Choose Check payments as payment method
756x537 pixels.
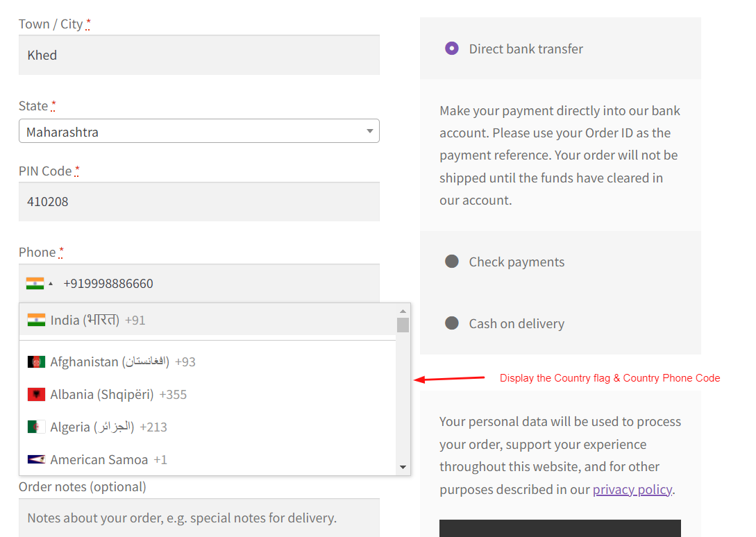452,262
